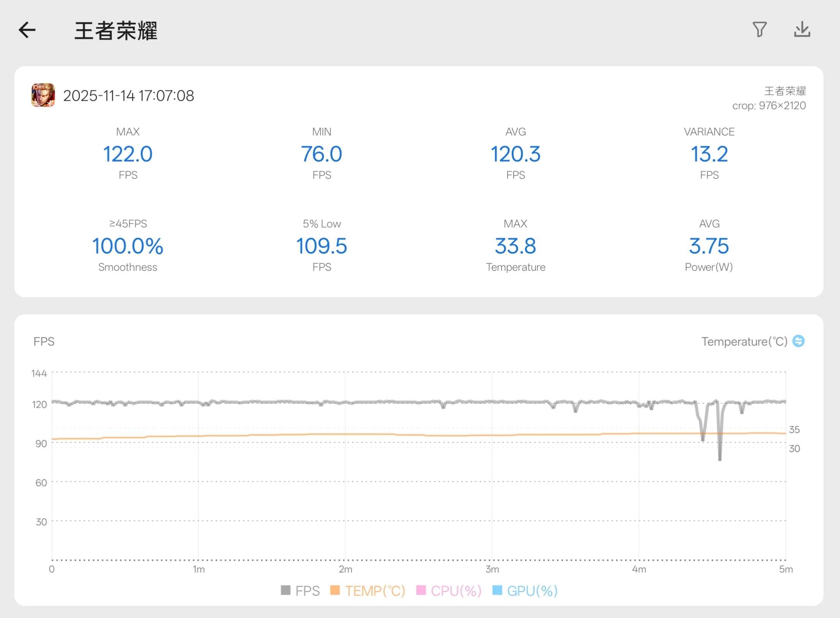
Task: Tap the MIN 76.0 FPS value
Action: tap(321, 154)
